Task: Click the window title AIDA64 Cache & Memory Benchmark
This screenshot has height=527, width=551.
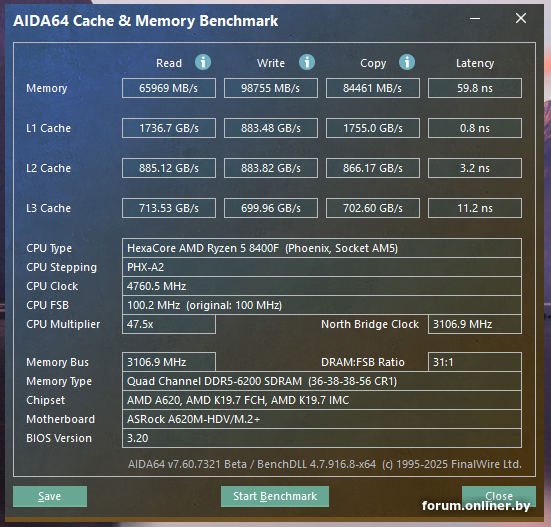Action: [145, 21]
